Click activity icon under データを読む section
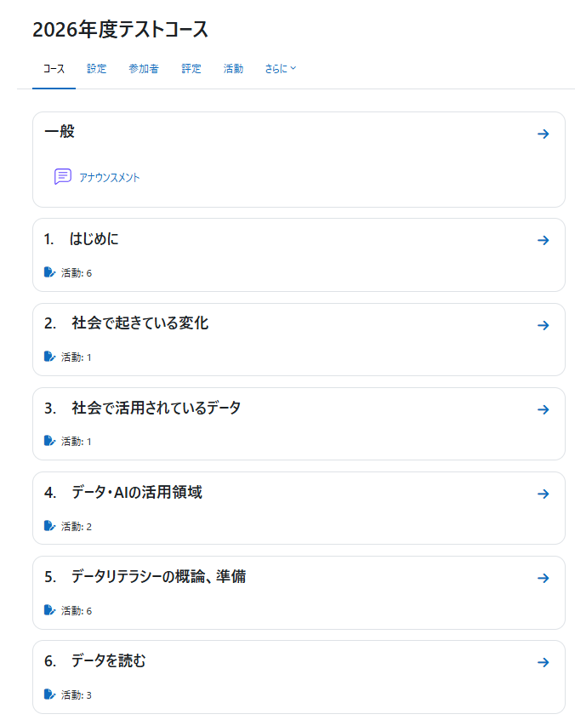Image resolution: width=575 pixels, height=720 pixels. 50,694
